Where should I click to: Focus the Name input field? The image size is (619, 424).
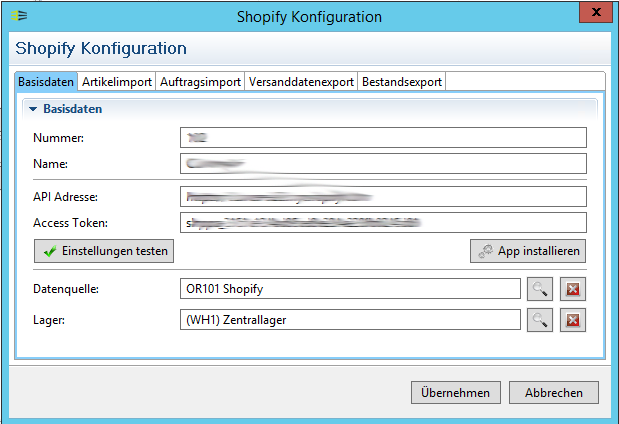pos(383,163)
